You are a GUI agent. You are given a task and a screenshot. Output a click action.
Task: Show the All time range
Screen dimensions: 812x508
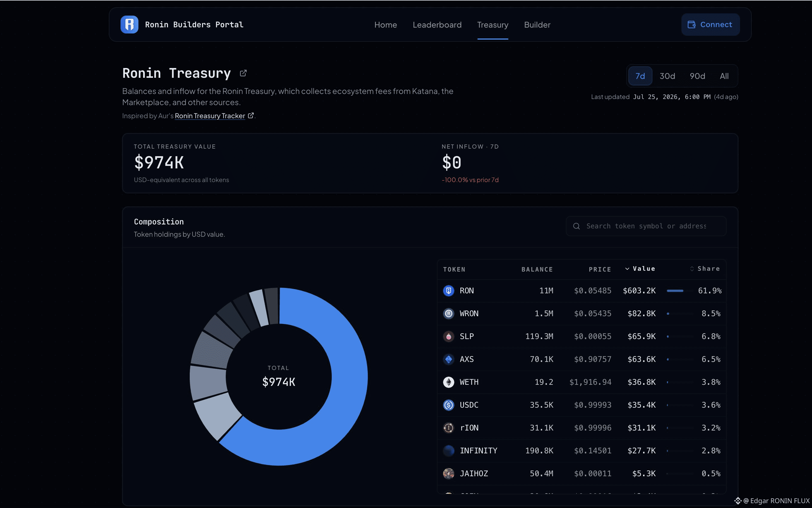[724, 76]
